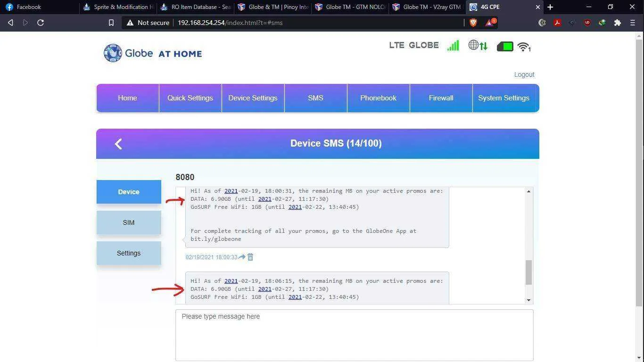Open the uBlock Origin extension
Image resolution: width=644 pixels, height=362 pixels.
pos(587,23)
